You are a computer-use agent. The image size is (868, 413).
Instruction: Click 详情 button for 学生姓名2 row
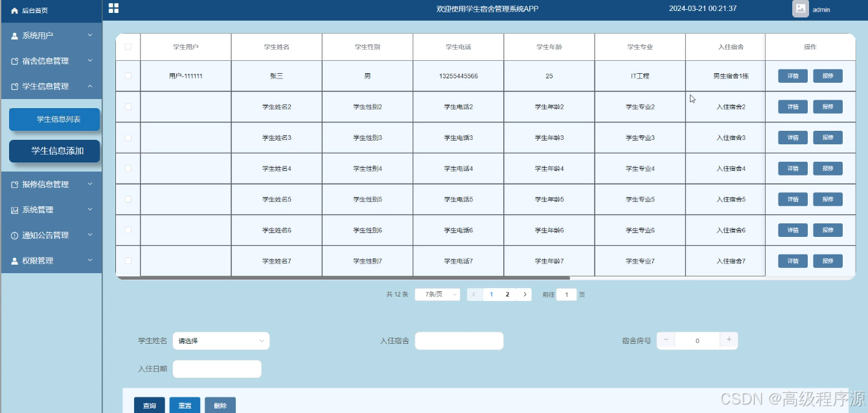[x=793, y=107]
